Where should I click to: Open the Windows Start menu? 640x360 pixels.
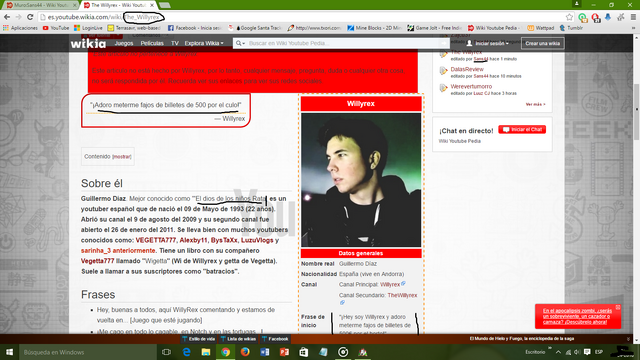tap(9, 352)
